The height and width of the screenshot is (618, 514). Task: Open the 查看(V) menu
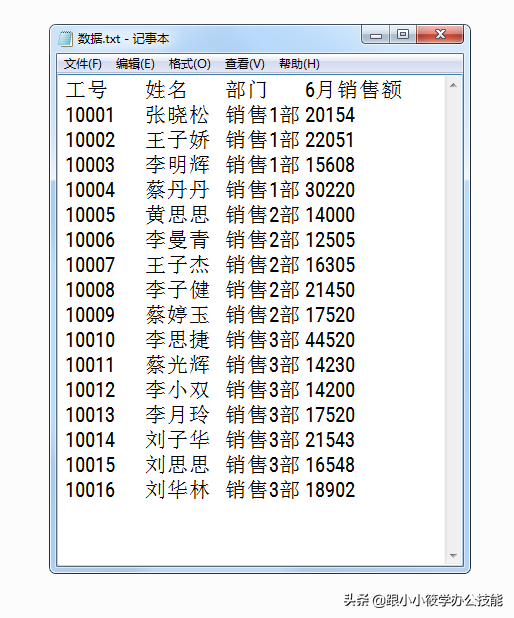244,64
